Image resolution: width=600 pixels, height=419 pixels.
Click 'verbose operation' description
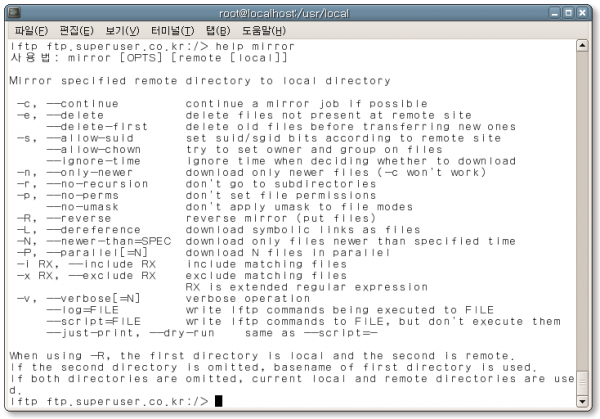coord(248,298)
